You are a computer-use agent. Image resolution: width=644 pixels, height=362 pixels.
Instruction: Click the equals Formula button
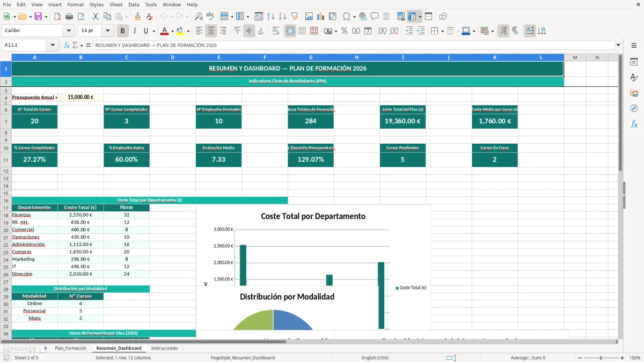tap(89, 46)
